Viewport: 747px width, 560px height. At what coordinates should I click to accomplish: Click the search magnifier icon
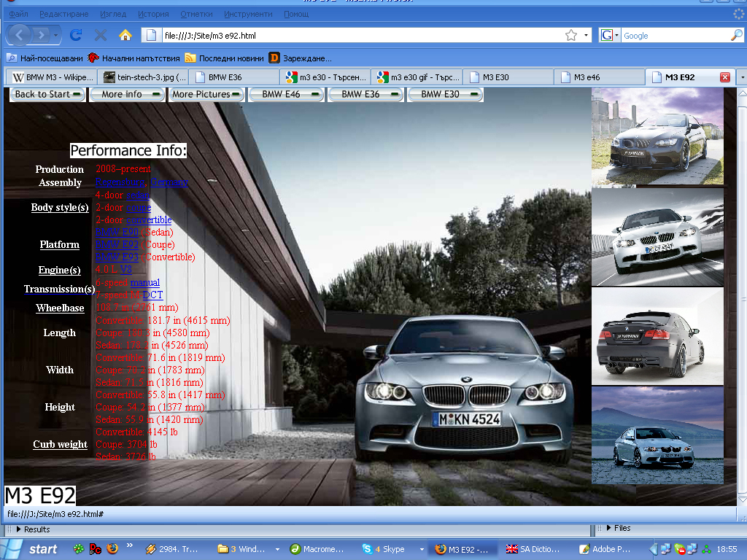tap(736, 35)
